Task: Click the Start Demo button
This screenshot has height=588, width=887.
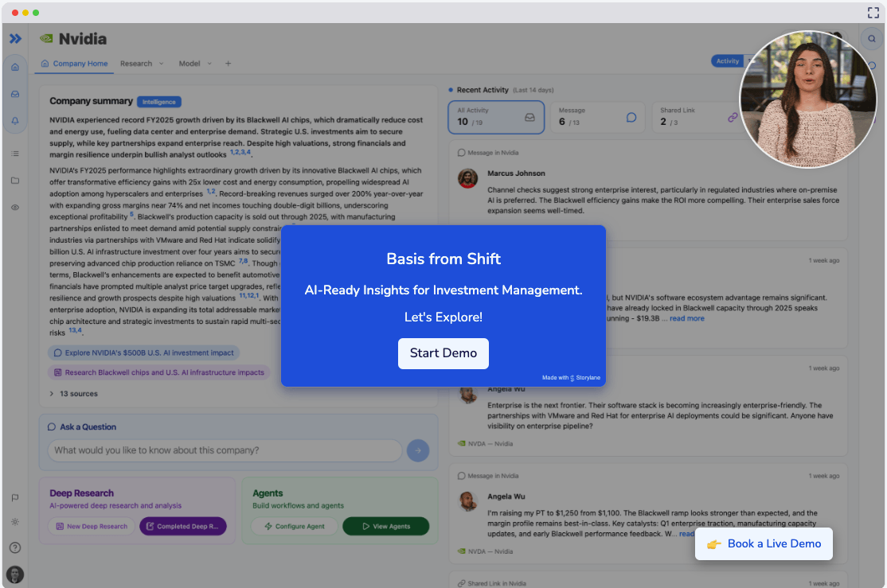Action: click(443, 353)
